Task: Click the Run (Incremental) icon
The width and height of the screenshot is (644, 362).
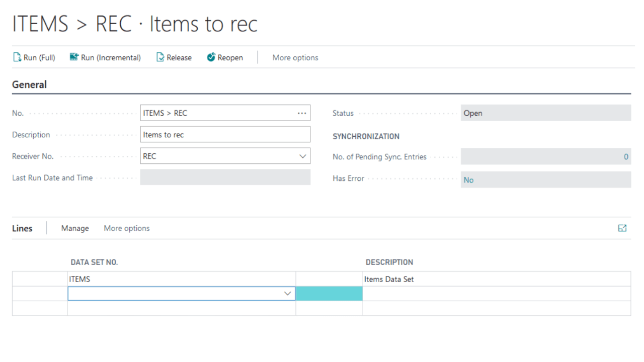Action: [74, 57]
